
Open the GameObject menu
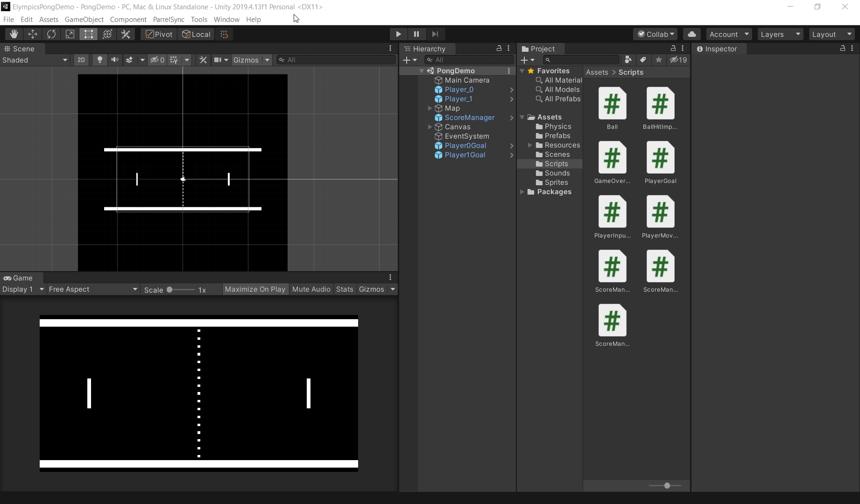coord(84,19)
